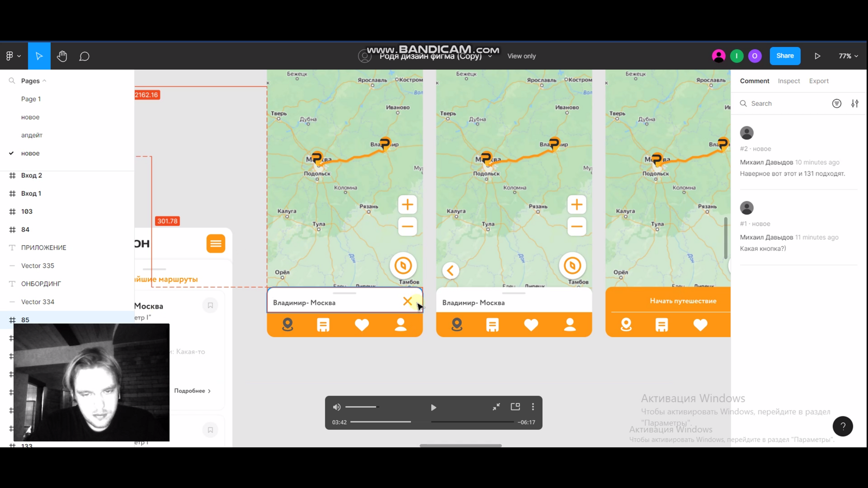Switch to the Inspect tab
This screenshot has width=868, height=488.
789,81
